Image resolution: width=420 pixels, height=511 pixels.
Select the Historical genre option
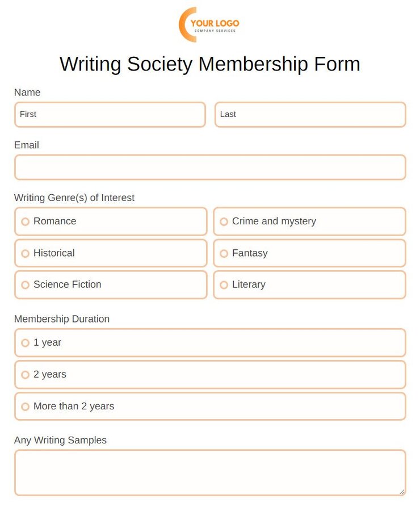tap(25, 253)
